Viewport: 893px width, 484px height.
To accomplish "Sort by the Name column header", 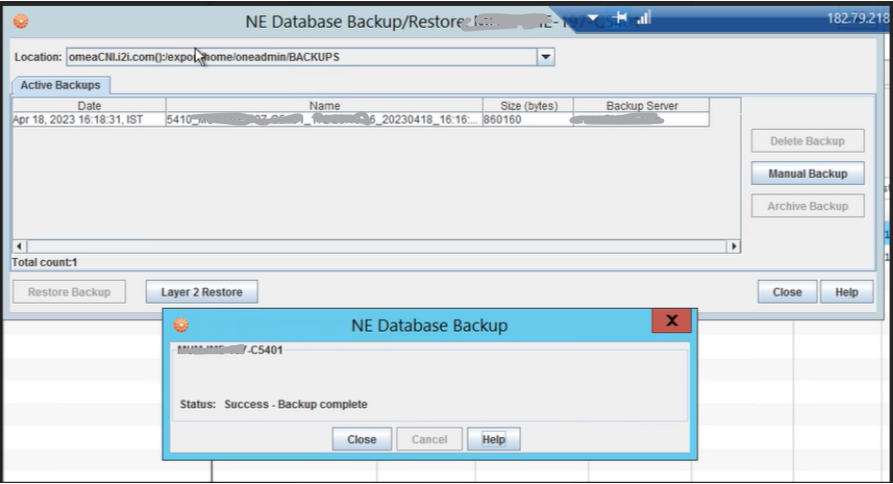I will point(325,106).
